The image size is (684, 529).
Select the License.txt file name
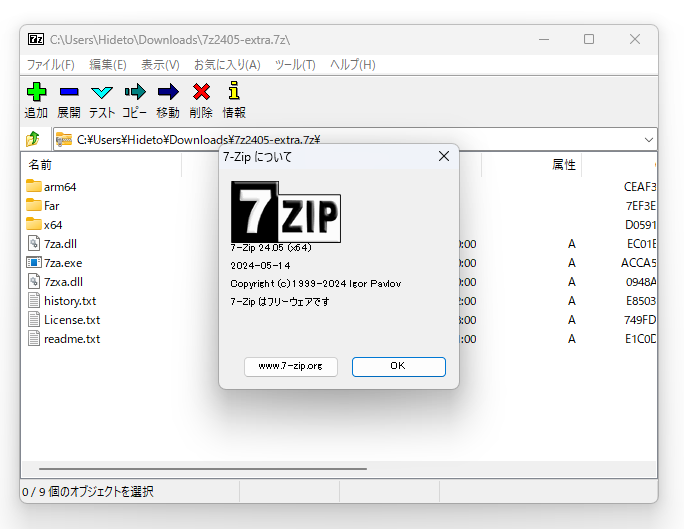72,320
